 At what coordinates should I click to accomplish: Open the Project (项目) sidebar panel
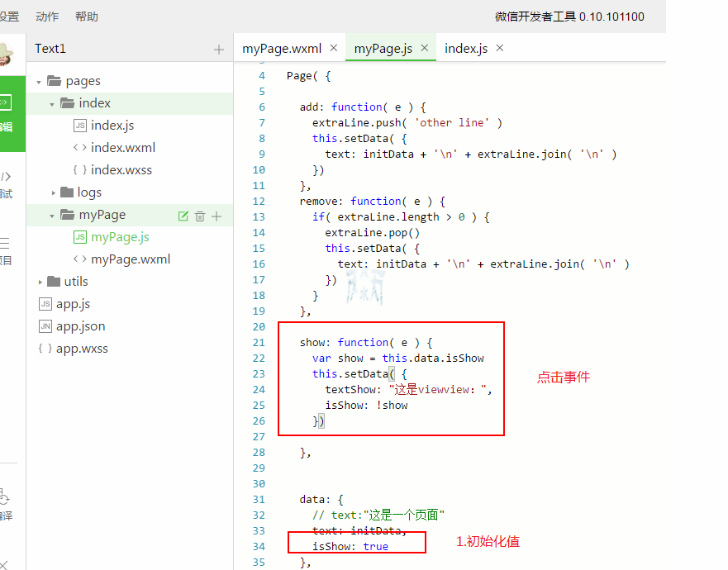6,251
